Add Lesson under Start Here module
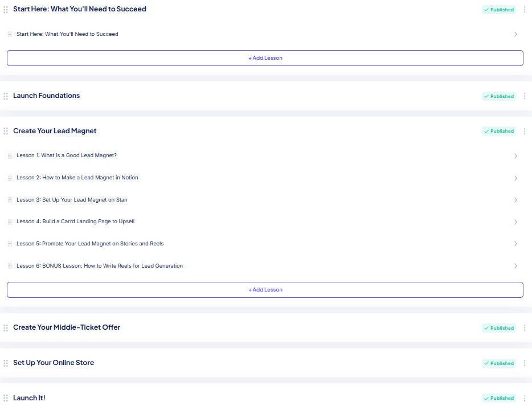The width and height of the screenshot is (532, 406). [x=265, y=58]
